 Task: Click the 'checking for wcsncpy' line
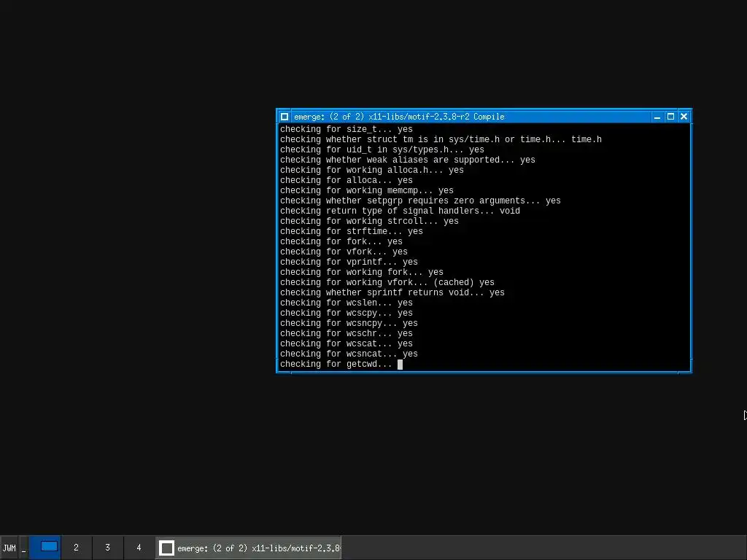349,323
